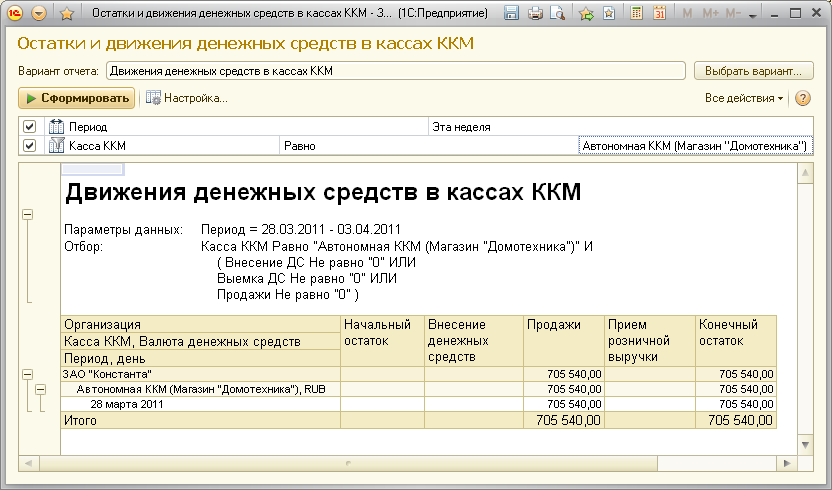Click the Внесение денежных средств header
Image resolution: width=832 pixels, height=490 pixels.
474,341
